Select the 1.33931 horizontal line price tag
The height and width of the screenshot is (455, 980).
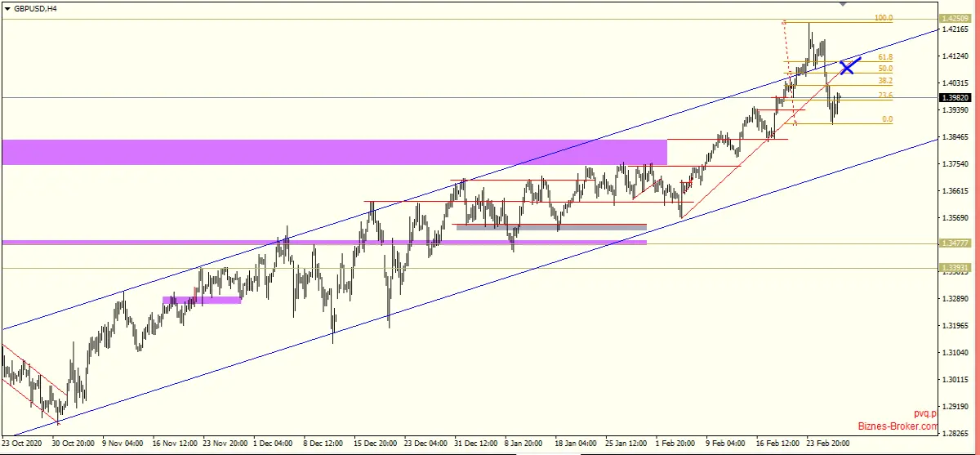[x=954, y=267]
